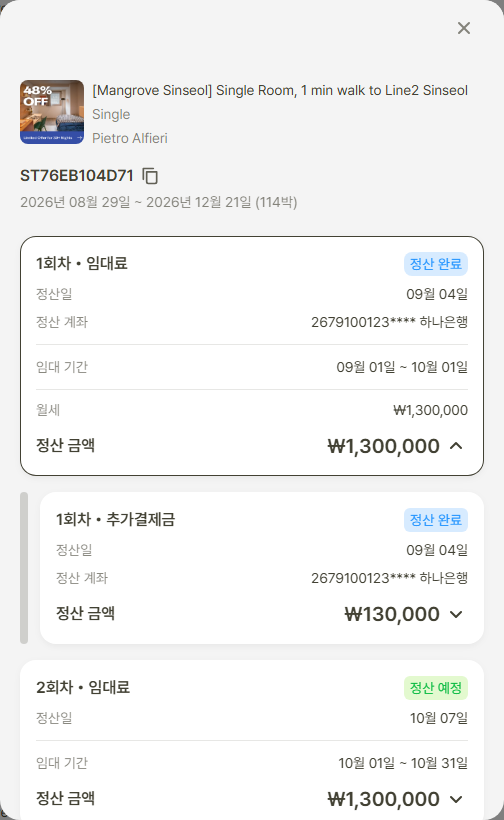Expand the ₩130,000 추가결제금 amount details

(456, 614)
